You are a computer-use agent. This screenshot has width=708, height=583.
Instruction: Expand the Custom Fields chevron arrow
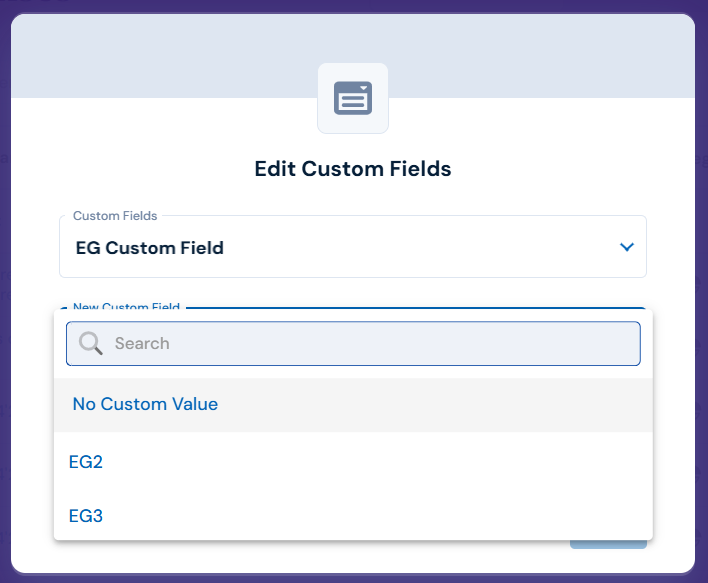[x=627, y=247]
